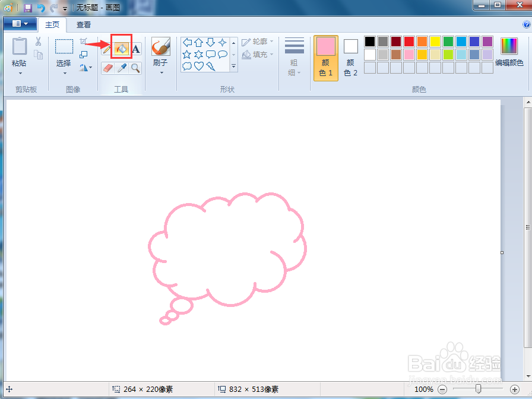Viewport: 532px width, 399px height.
Task: Redo the undone action
Action: pyautogui.click(x=53, y=8)
